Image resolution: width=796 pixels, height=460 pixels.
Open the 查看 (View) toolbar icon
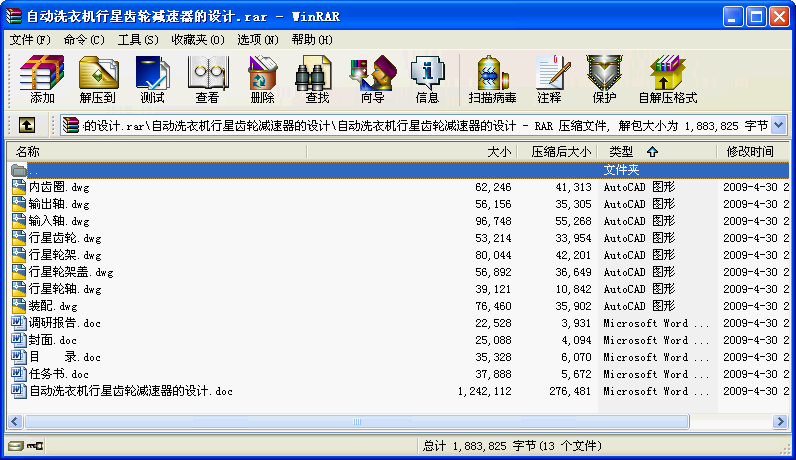pyautogui.click(x=207, y=80)
